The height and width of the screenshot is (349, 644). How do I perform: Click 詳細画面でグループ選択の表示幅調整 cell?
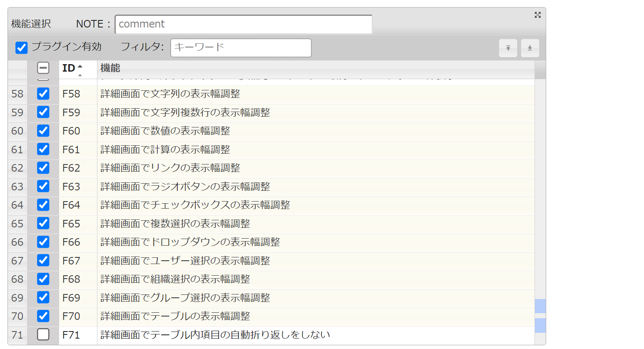pos(316,298)
